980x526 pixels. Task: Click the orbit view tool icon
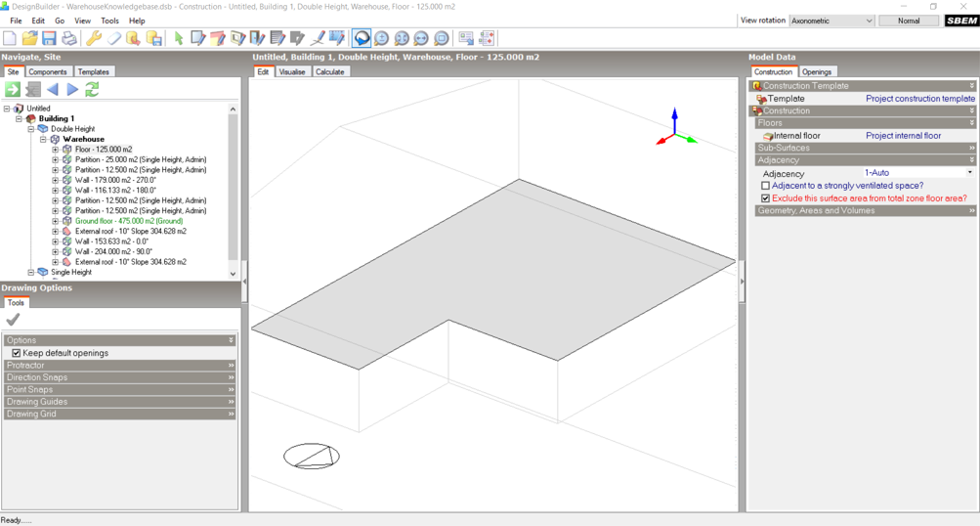(x=362, y=38)
